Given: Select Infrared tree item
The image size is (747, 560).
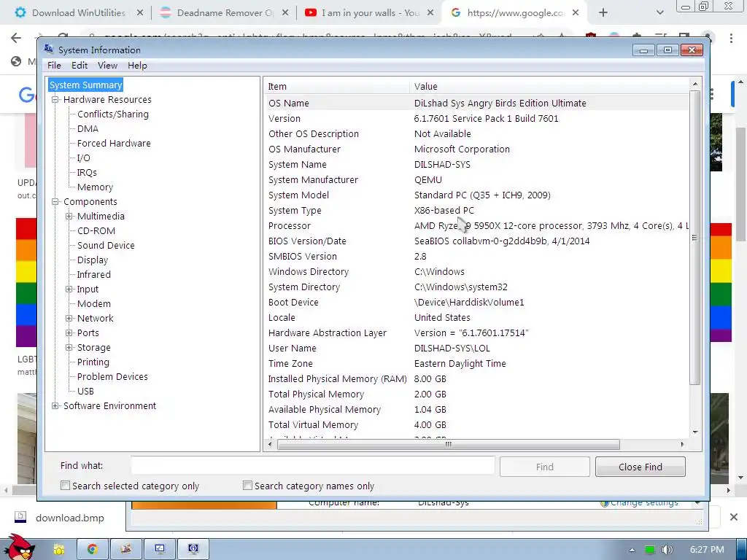Looking at the screenshot, I should pos(94,275).
